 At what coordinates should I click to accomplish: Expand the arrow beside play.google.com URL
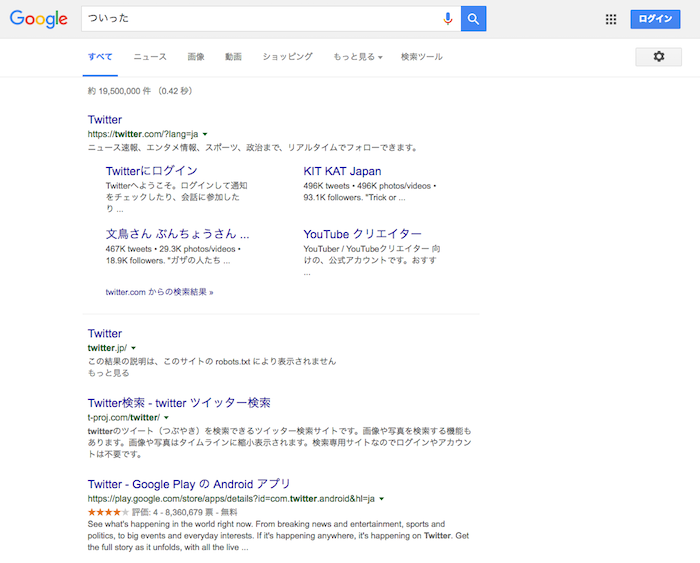tap(382, 499)
